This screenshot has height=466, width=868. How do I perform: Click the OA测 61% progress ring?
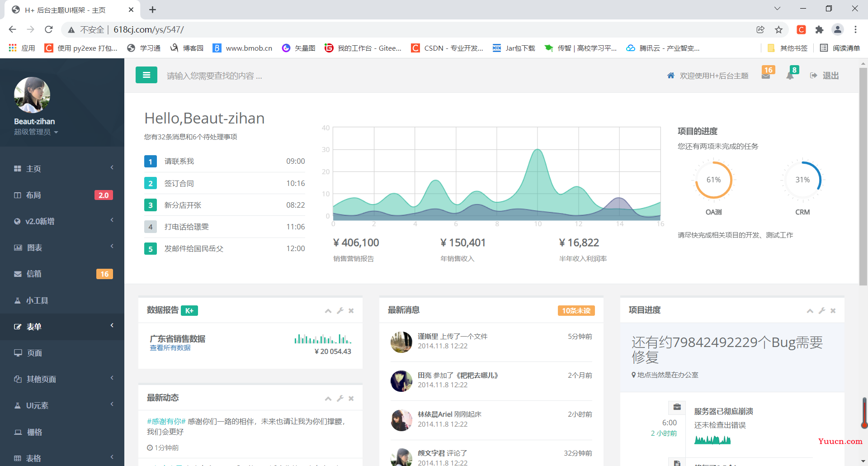(713, 180)
